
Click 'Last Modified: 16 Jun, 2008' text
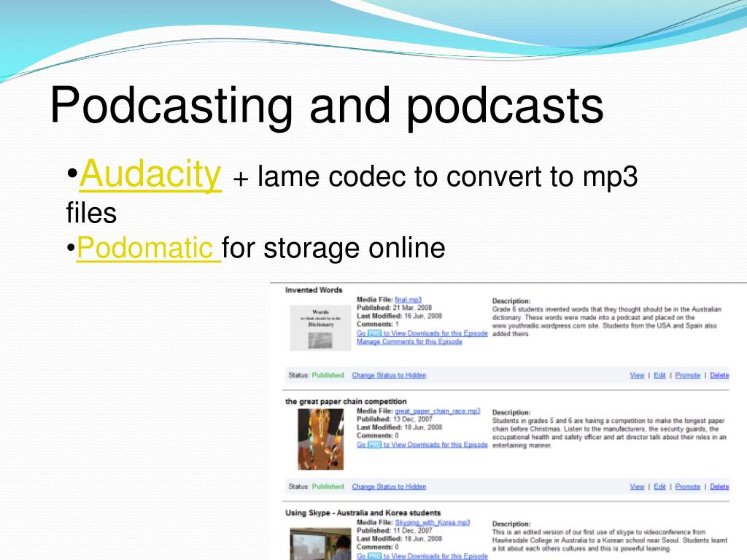tap(399, 316)
